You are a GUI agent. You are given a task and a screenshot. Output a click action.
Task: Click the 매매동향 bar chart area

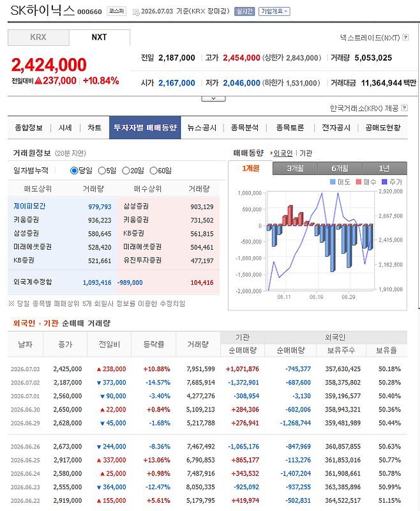pos(320,241)
